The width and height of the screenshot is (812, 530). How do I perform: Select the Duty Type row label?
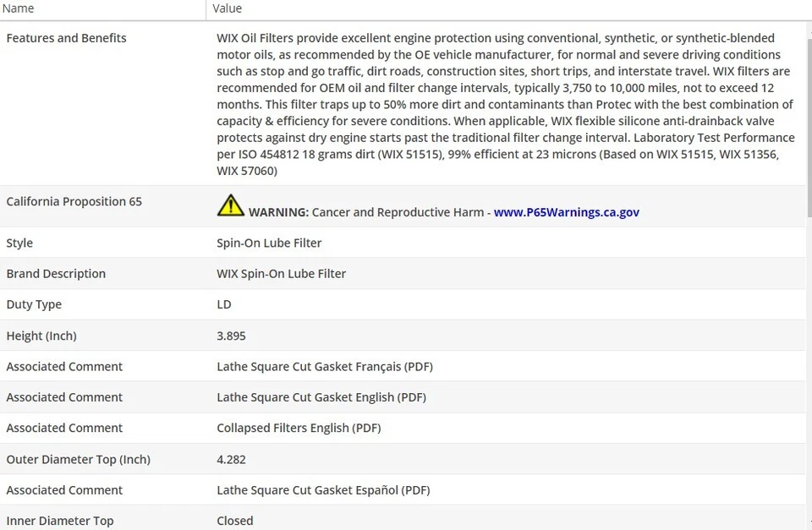[34, 304]
